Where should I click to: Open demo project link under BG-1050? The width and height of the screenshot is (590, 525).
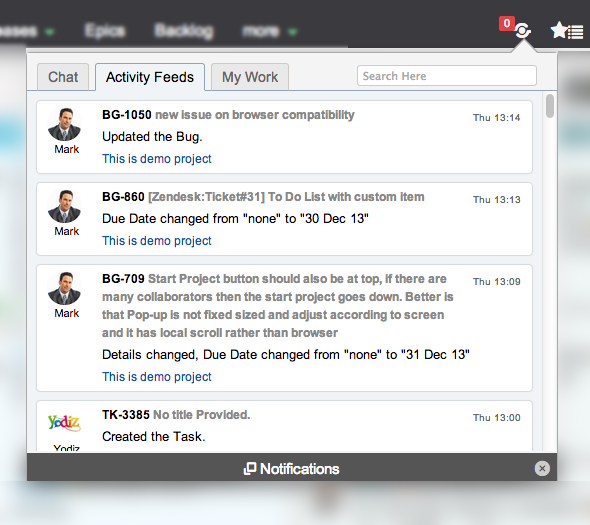(157, 159)
